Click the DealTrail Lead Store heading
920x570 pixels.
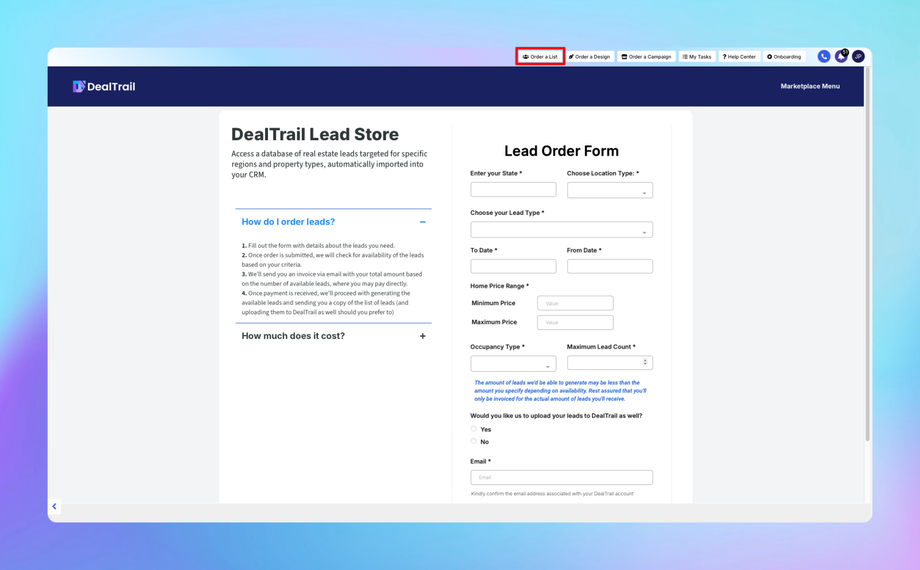tap(314, 134)
